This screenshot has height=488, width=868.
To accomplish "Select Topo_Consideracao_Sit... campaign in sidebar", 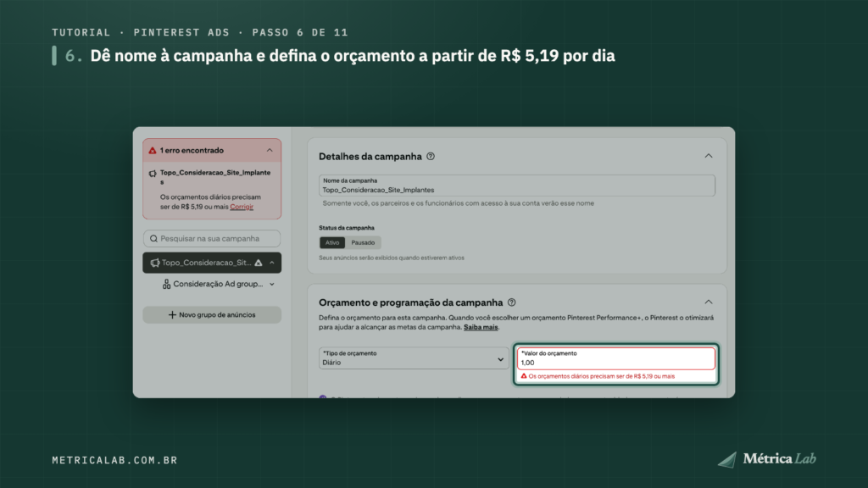I will (x=212, y=263).
